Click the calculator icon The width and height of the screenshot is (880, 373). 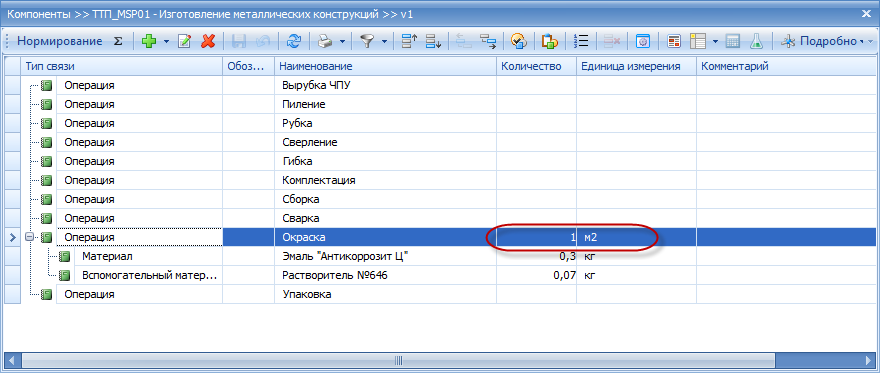click(x=732, y=41)
